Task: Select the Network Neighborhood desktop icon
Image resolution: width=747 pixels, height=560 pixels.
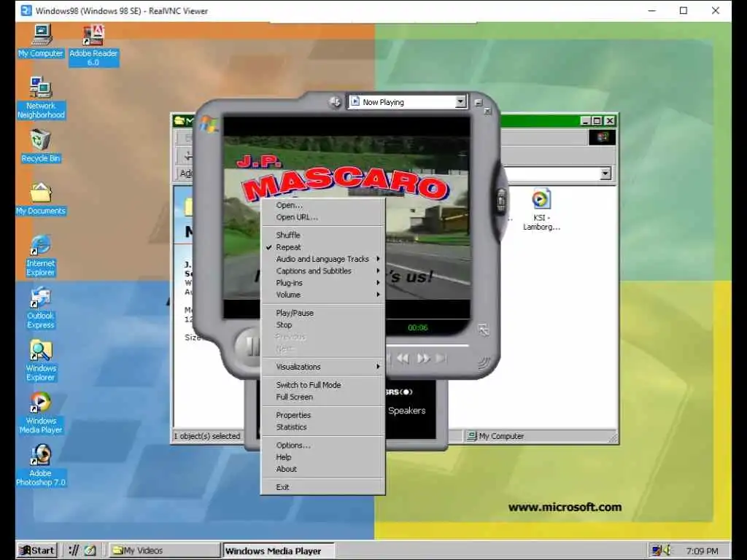Action: [41, 97]
